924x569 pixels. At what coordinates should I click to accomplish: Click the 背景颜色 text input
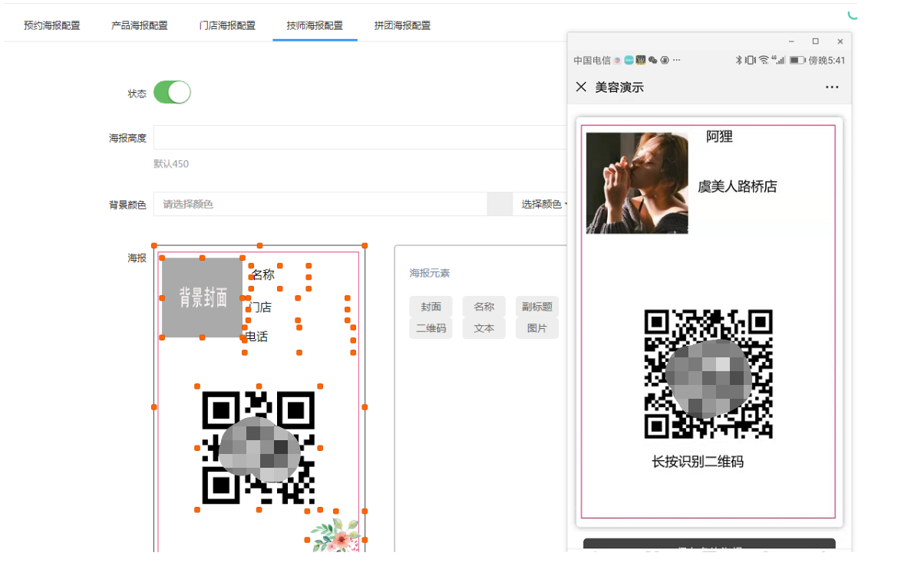tap(320, 204)
